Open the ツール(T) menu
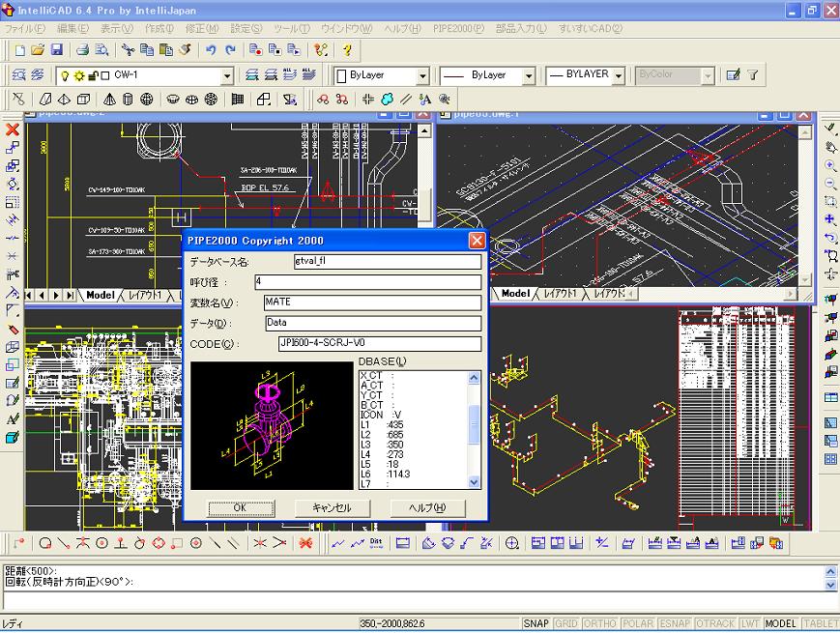This screenshot has height=633, width=840. pyautogui.click(x=291, y=28)
